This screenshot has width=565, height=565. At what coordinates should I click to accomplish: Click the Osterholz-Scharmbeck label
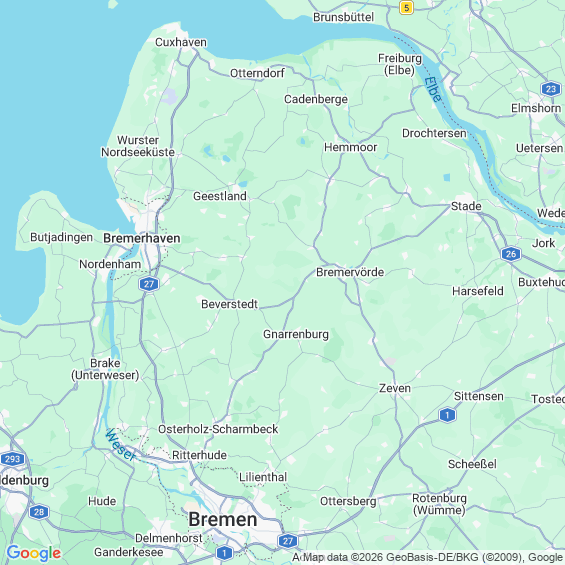(218, 429)
